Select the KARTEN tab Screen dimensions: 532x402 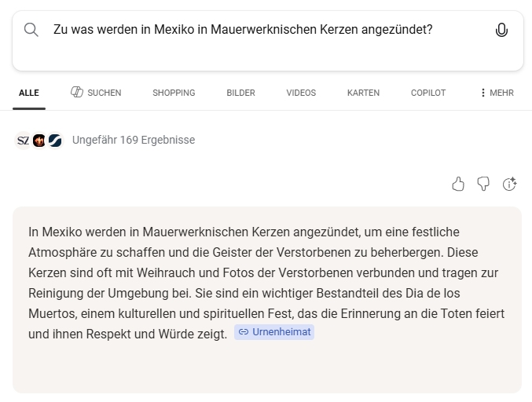coord(363,93)
